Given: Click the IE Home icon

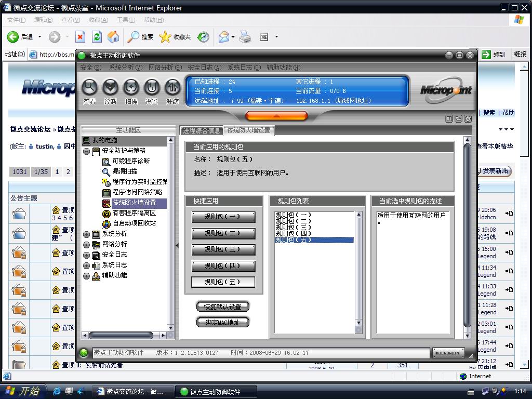Looking at the screenshot, I should (x=113, y=37).
